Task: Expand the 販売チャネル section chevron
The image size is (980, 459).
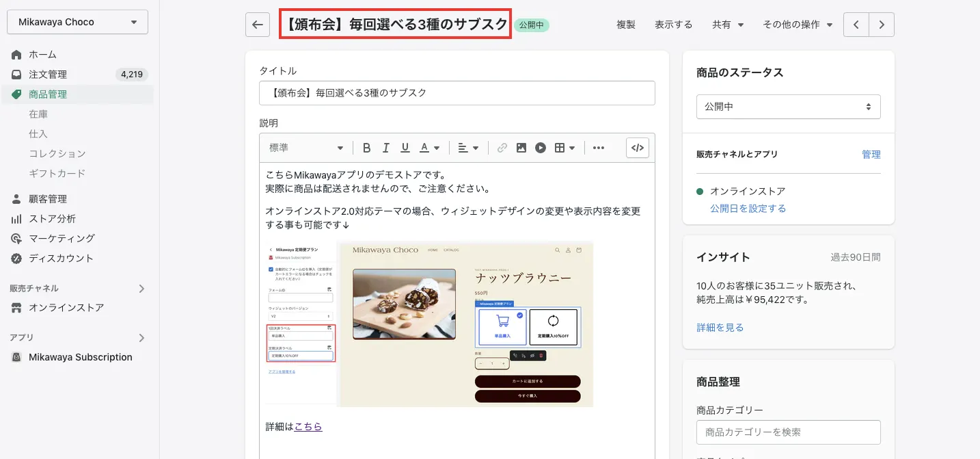Action: 141,289
